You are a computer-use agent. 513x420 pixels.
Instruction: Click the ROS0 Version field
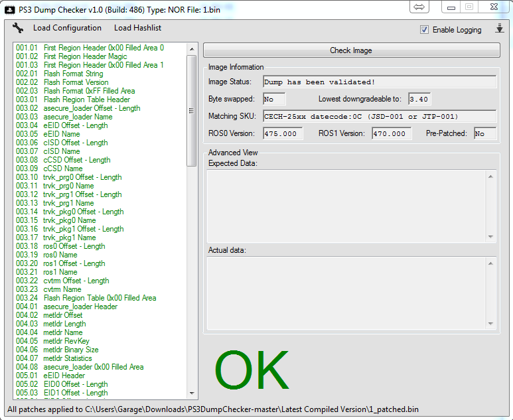point(283,133)
